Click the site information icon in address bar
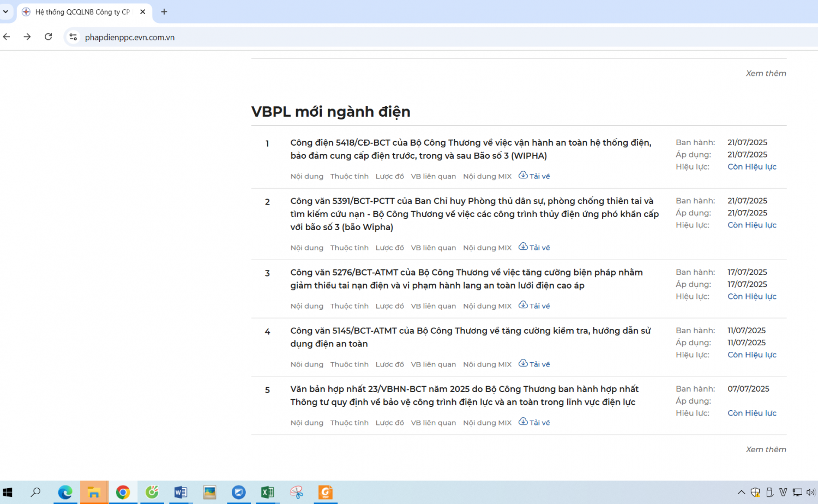The height and width of the screenshot is (504, 818). [x=73, y=37]
